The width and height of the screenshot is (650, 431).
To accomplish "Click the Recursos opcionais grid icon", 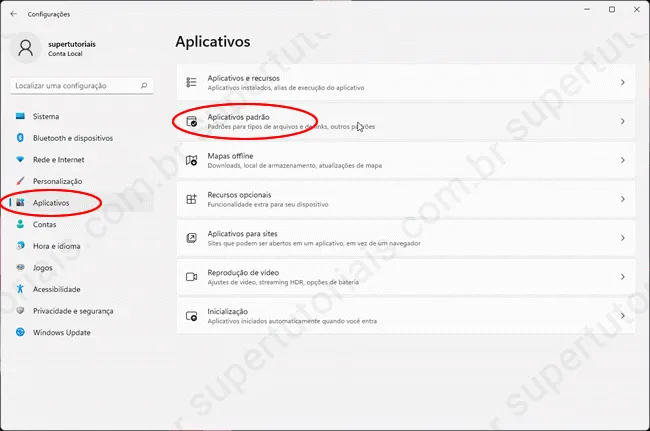I will 191,199.
